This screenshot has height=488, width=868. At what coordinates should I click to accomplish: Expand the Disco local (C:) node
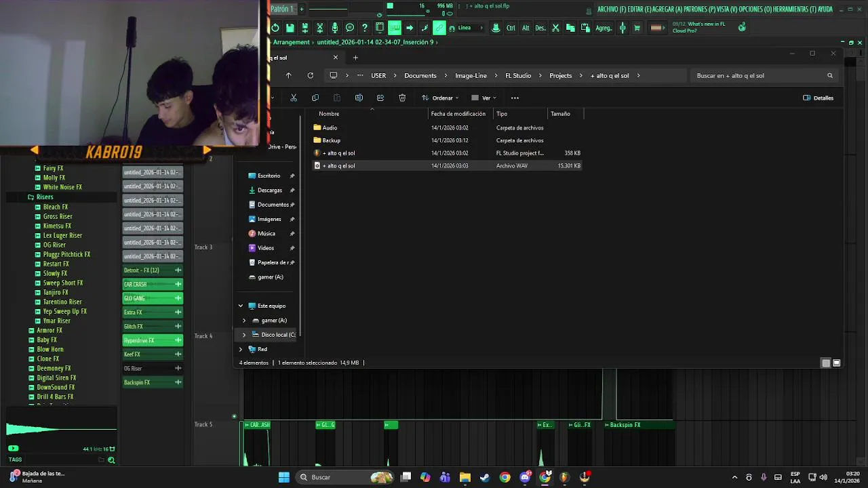point(244,334)
